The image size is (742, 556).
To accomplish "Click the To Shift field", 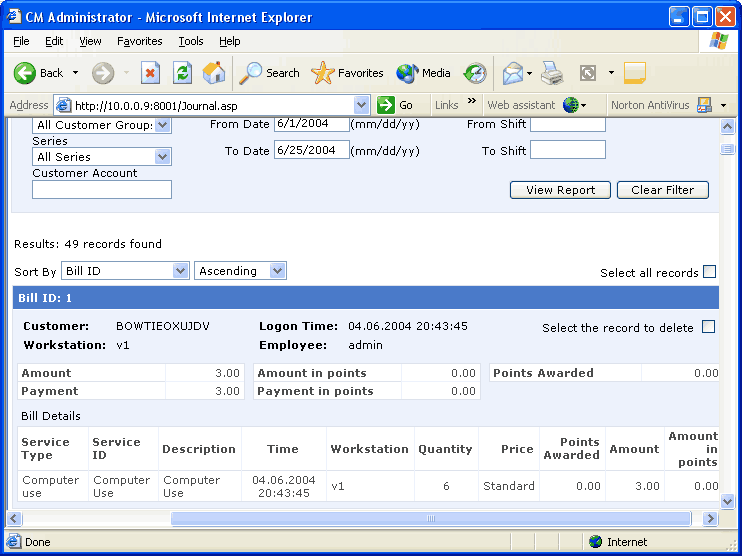I will [x=568, y=150].
